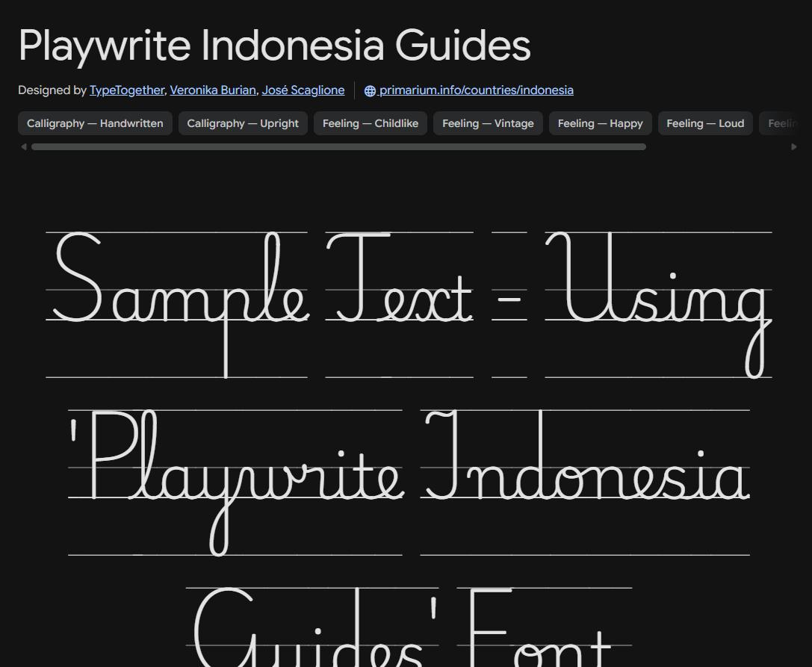Click the globe icon before primarium link
812x667 pixels.
(x=370, y=90)
